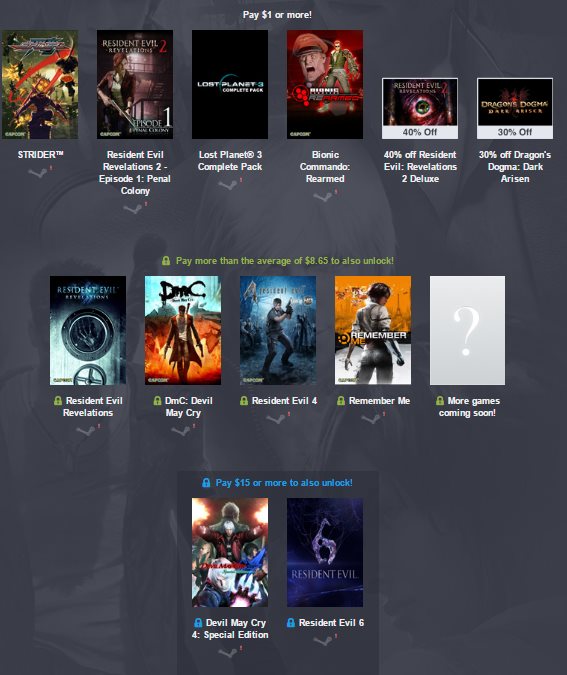The width and height of the screenshot is (567, 675).
Task: Click green lock icon next to Resident Evil Revelations
Action: point(58,401)
